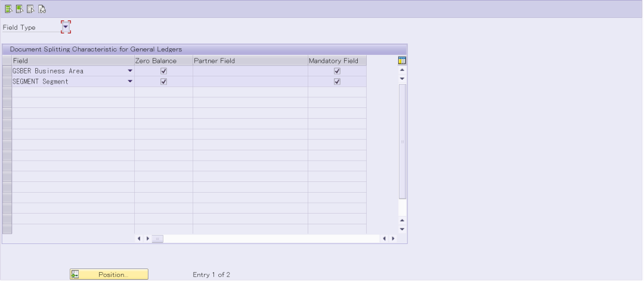Click the bottommost down arrow of vertical scrollbar

[x=402, y=229]
